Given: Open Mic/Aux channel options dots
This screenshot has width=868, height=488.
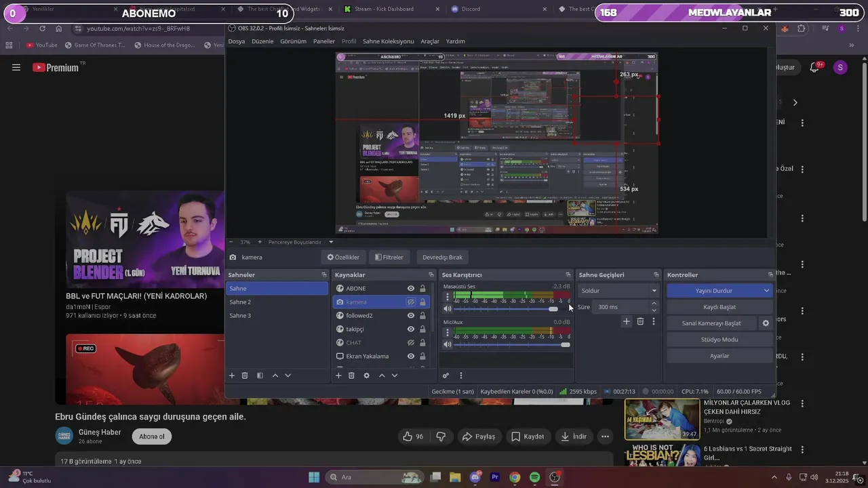Looking at the screenshot, I should [x=447, y=332].
